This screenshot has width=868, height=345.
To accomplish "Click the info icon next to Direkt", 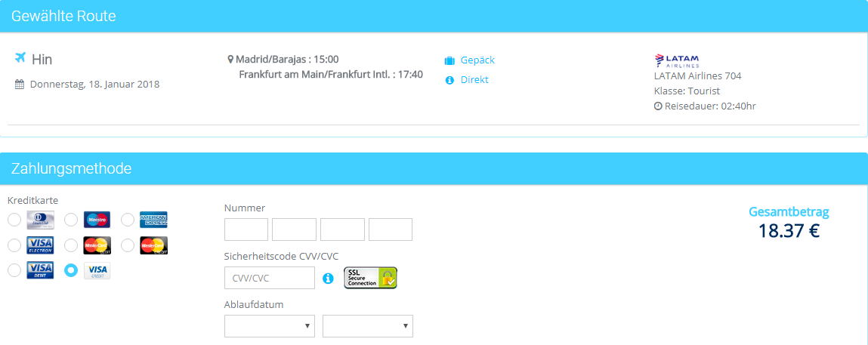I will [449, 80].
